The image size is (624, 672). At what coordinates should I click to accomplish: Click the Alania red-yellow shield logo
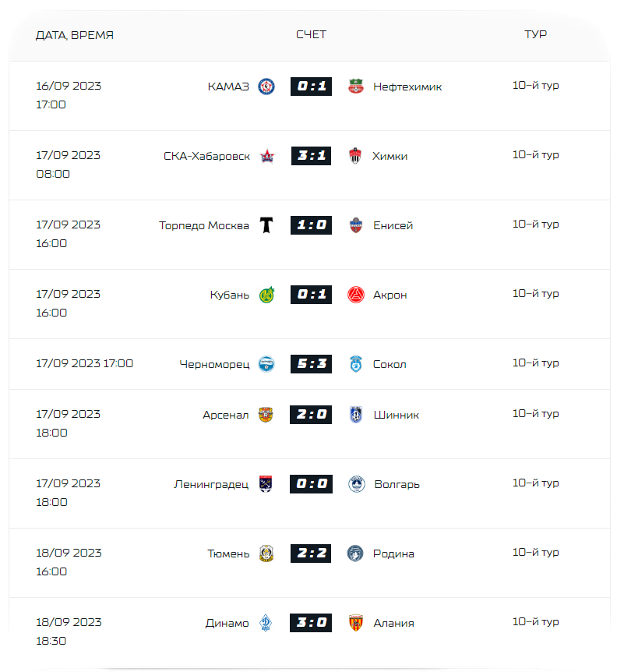pyautogui.click(x=355, y=623)
